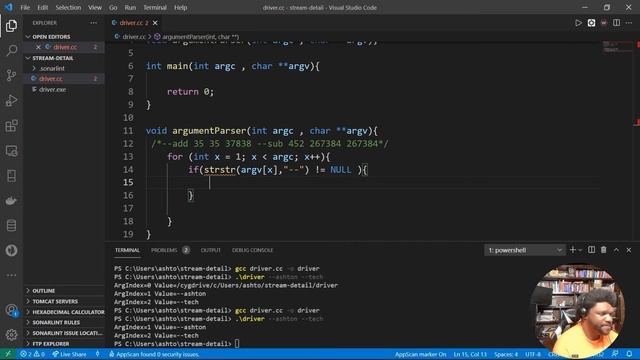Maximize the panel size with caret icon
This screenshot has width=640, height=360.
tap(616, 250)
